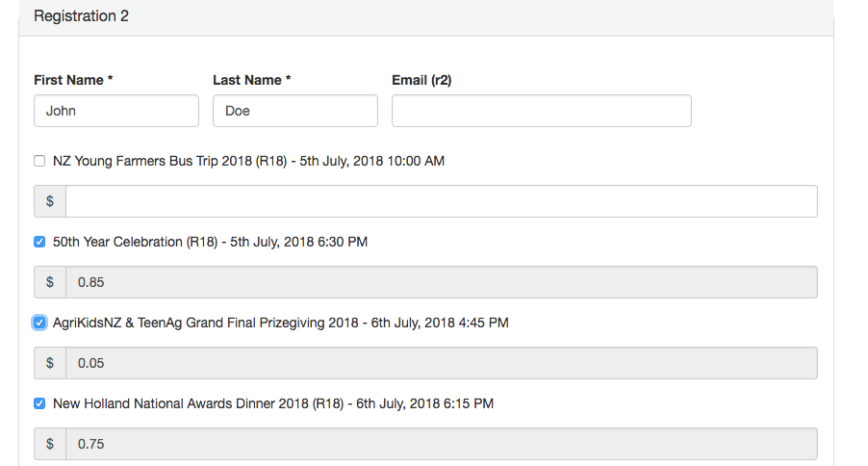Click the Last Name field label
Image resolution: width=868 pixels, height=466 pixels.
click(x=251, y=80)
